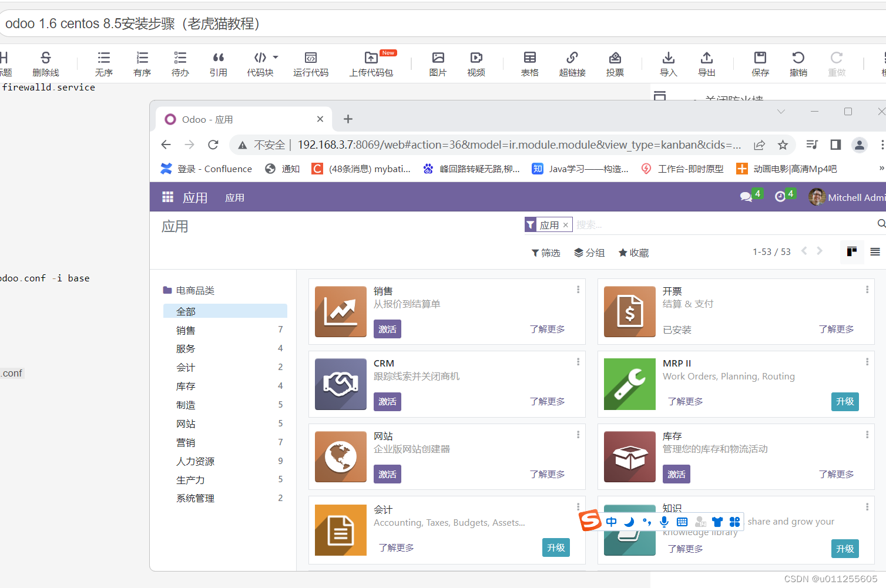Click the browser address bar URL

pos(519,145)
